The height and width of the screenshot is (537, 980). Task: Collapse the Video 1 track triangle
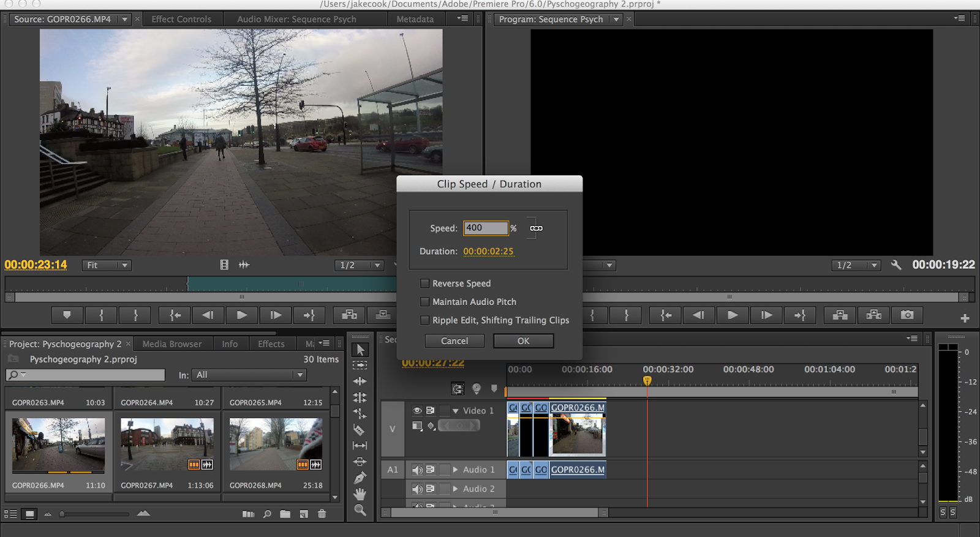pos(456,411)
